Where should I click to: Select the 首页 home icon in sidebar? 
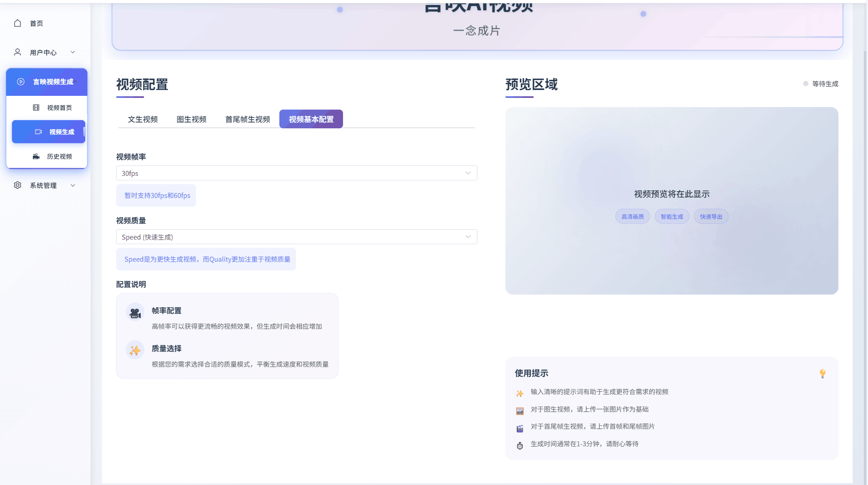(17, 23)
